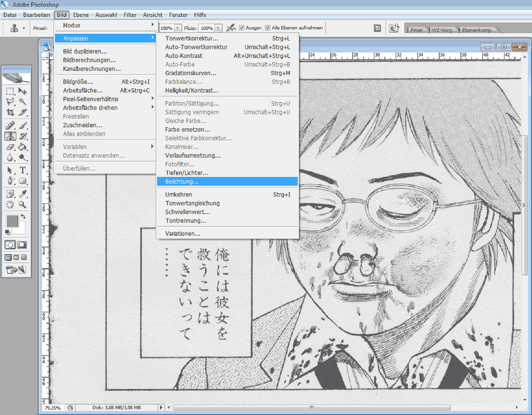Choose Belichtung... from Anpassen submenu
Viewport: 532px width, 415px height.
227,182
